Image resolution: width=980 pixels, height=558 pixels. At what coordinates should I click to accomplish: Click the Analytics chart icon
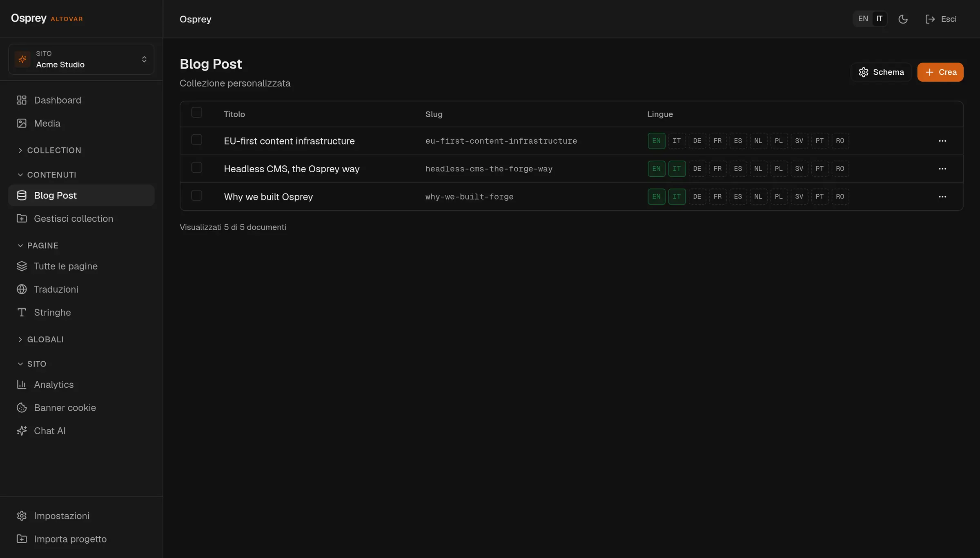coord(22,385)
